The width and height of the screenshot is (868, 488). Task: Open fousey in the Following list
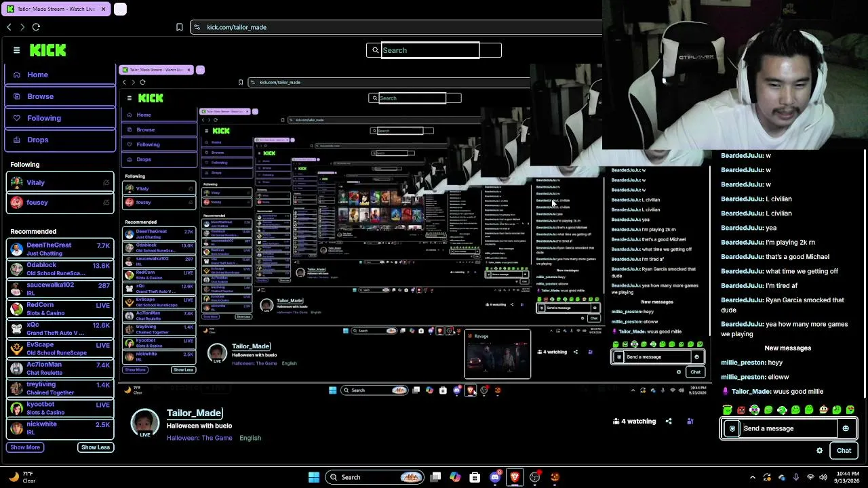pos(60,203)
